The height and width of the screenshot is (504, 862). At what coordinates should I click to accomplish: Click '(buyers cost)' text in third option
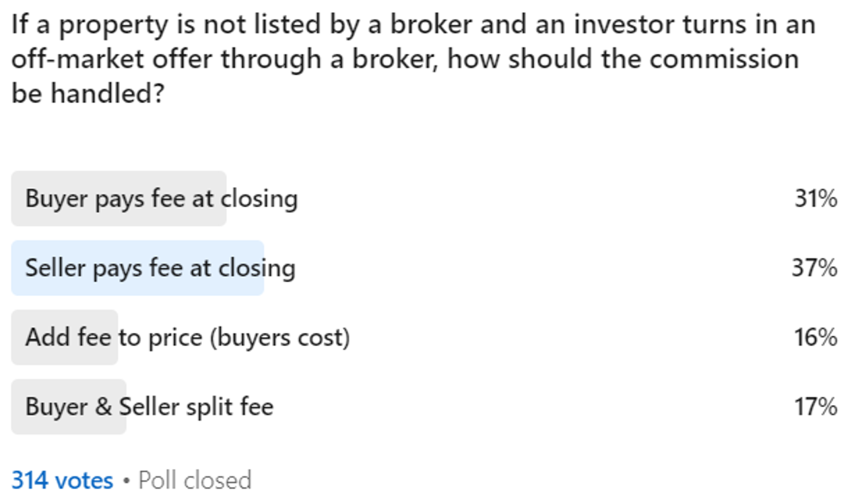pyautogui.click(x=279, y=337)
